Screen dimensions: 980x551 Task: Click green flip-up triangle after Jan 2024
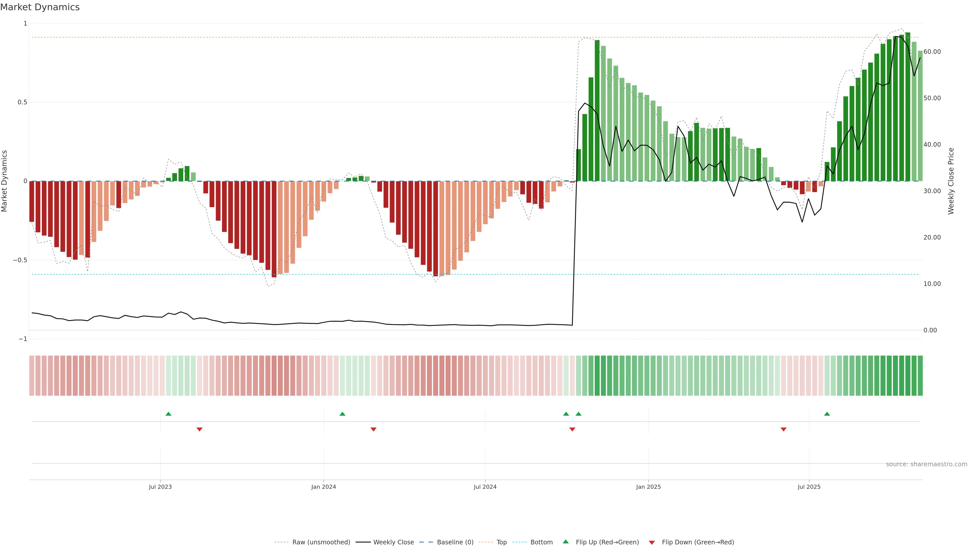342,414
